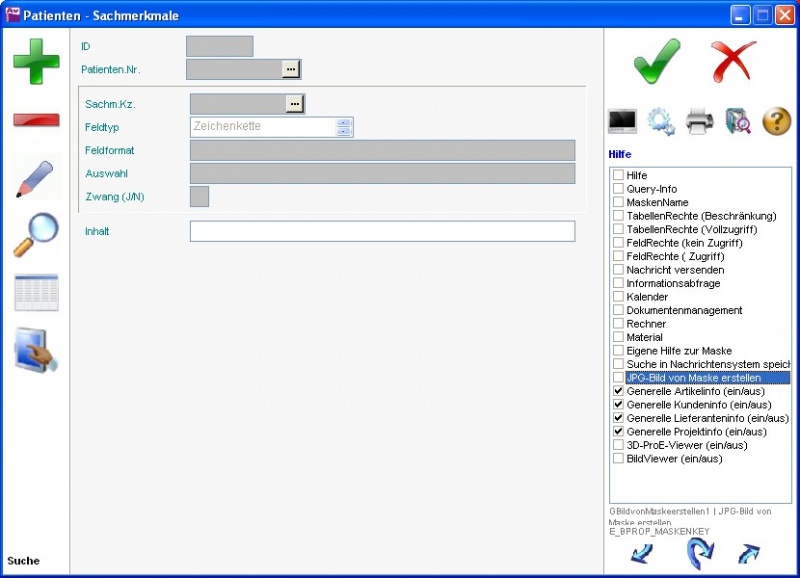Image resolution: width=800 pixels, height=578 pixels.
Task: Open search with the magnifying glass icon
Action: (x=36, y=236)
